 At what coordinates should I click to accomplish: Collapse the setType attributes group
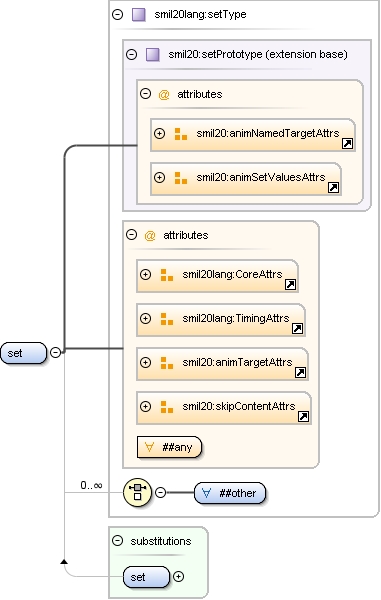[x=132, y=235]
